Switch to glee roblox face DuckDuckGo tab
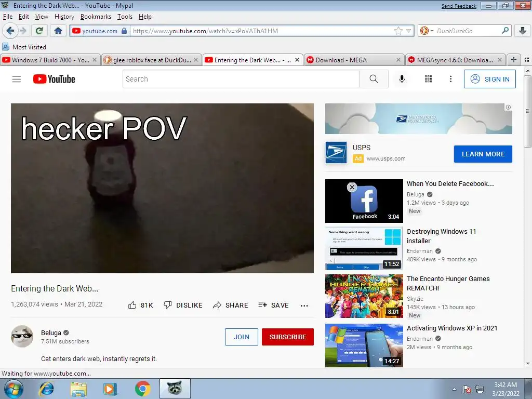Screen dimensions: 532x399 coord(151,60)
